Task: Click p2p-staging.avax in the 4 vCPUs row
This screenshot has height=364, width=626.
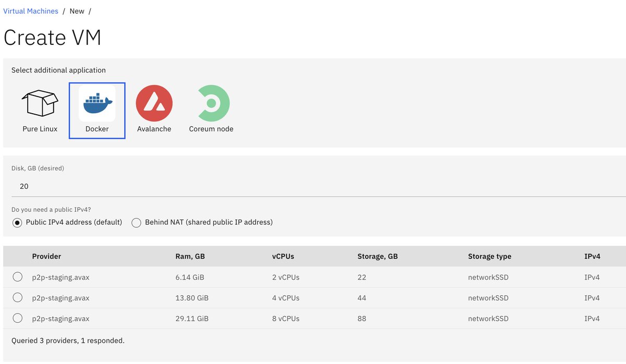Action: [x=61, y=298]
